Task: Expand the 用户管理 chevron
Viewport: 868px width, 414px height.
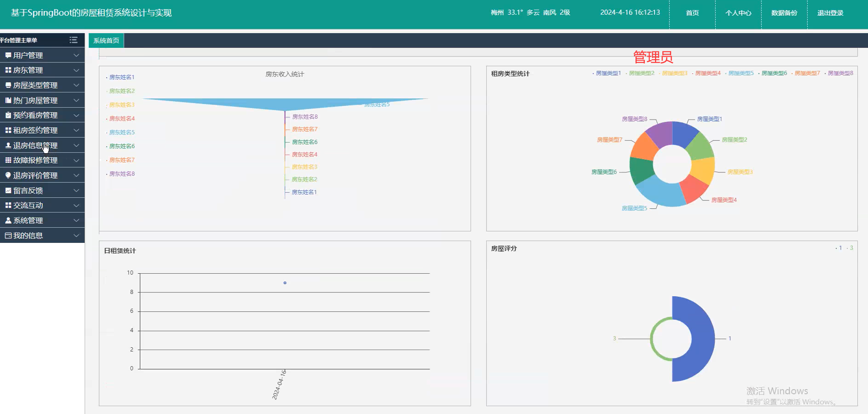Action: click(76, 55)
